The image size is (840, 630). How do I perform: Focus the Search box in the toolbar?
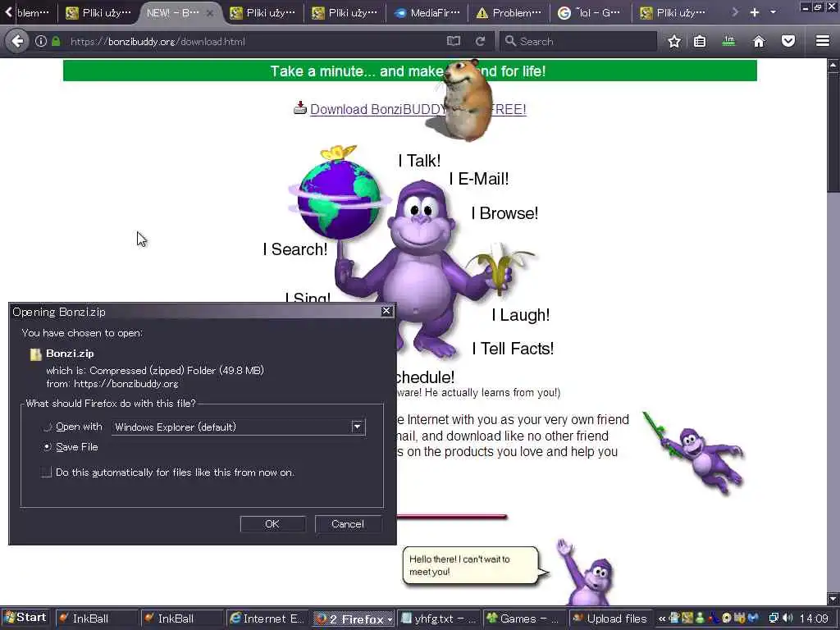point(578,41)
